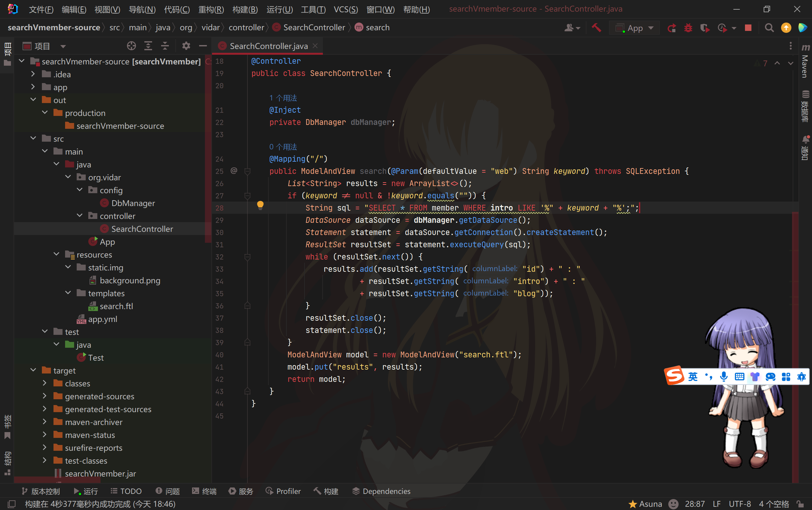Hide the project tool window

pyautogui.click(x=203, y=46)
